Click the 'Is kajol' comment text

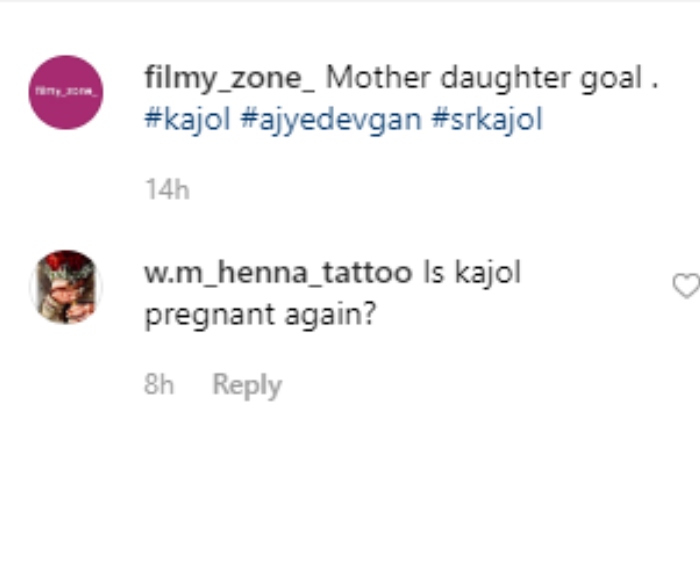(472, 273)
